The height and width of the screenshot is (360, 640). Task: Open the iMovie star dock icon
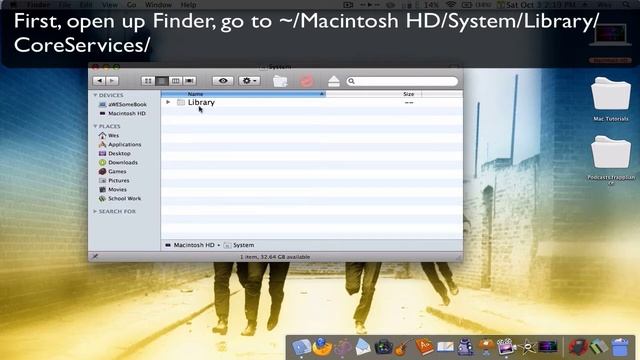coord(527,347)
